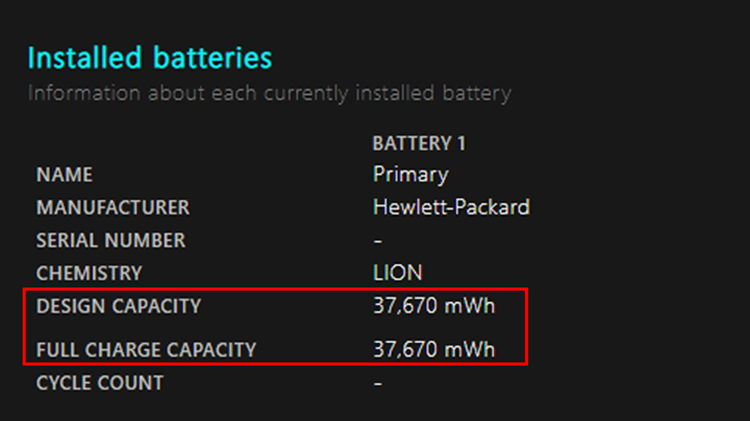Click the CYCLE COUNT row label
The width and height of the screenshot is (750, 421).
tap(99, 383)
